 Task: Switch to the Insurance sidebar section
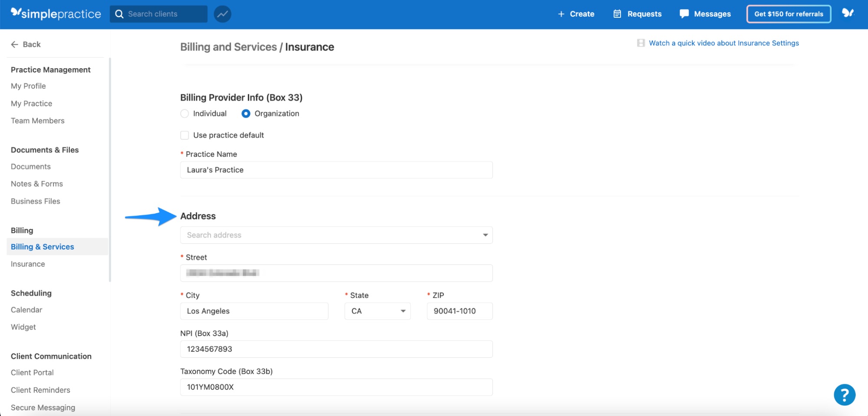[28, 264]
